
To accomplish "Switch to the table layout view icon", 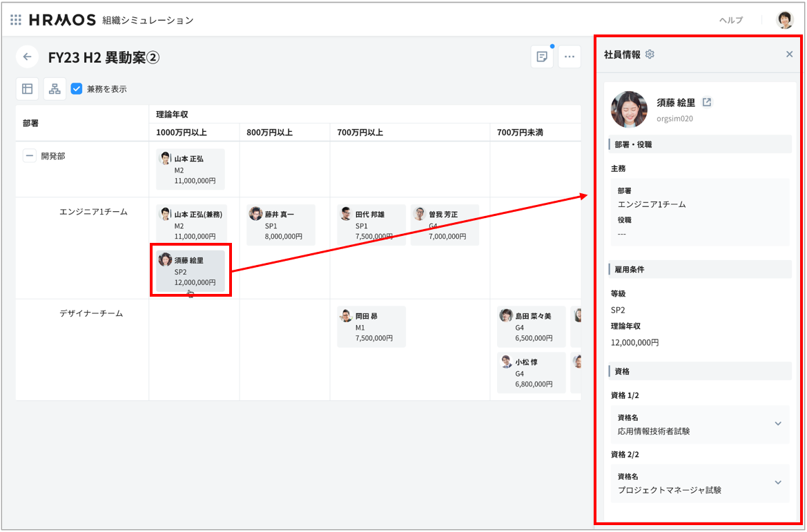I will point(28,89).
